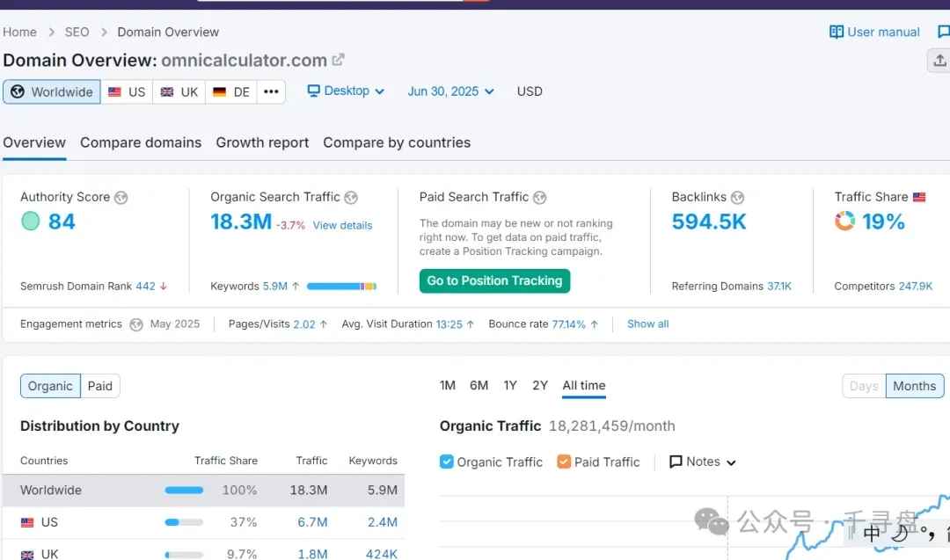The image size is (950, 560).
Task: Click the US traffic share bar
Action: 184,522
